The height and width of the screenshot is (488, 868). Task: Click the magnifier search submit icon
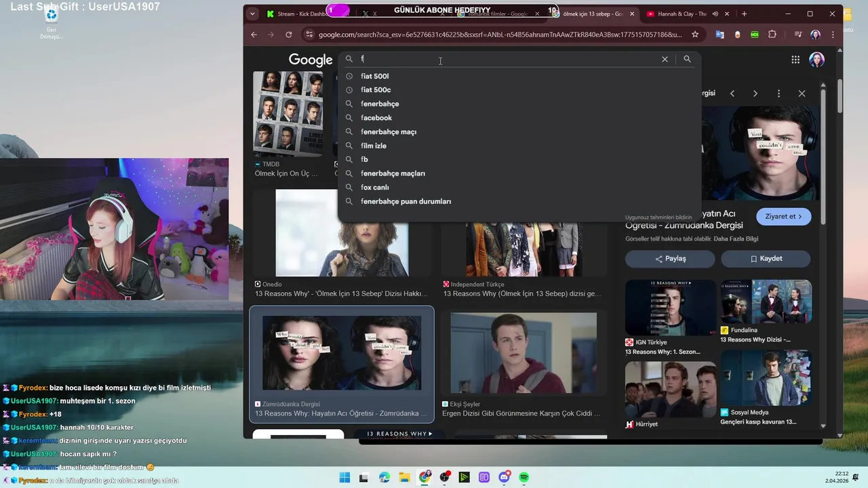[687, 60]
